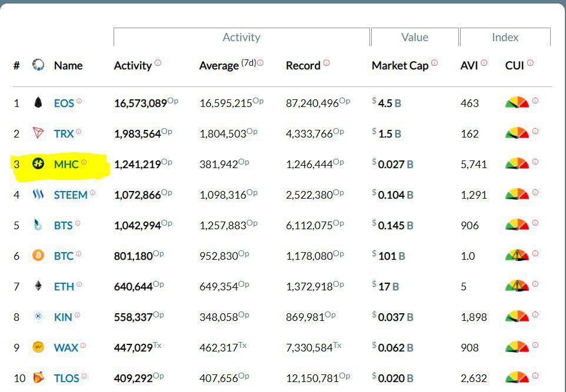Click the CUI warning gauge for ETH
The width and height of the screenshot is (566, 392).
(x=517, y=286)
